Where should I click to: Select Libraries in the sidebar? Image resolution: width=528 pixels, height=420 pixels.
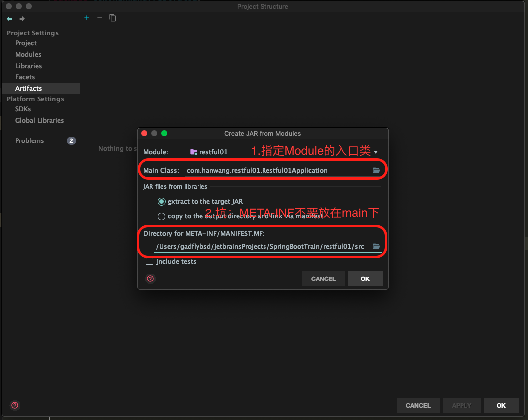(x=28, y=66)
